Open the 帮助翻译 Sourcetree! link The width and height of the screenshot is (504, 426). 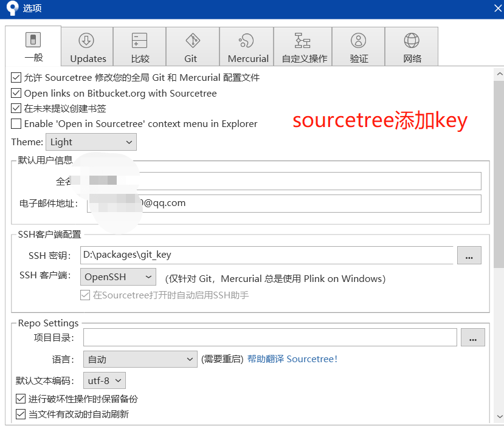(292, 359)
